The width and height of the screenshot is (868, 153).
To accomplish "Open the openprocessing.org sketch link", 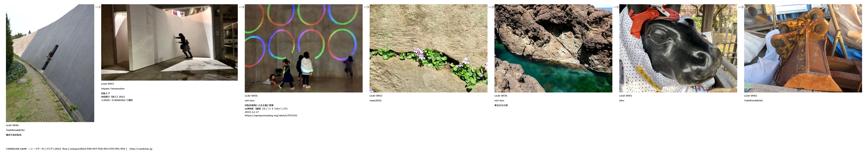I will (x=271, y=116).
